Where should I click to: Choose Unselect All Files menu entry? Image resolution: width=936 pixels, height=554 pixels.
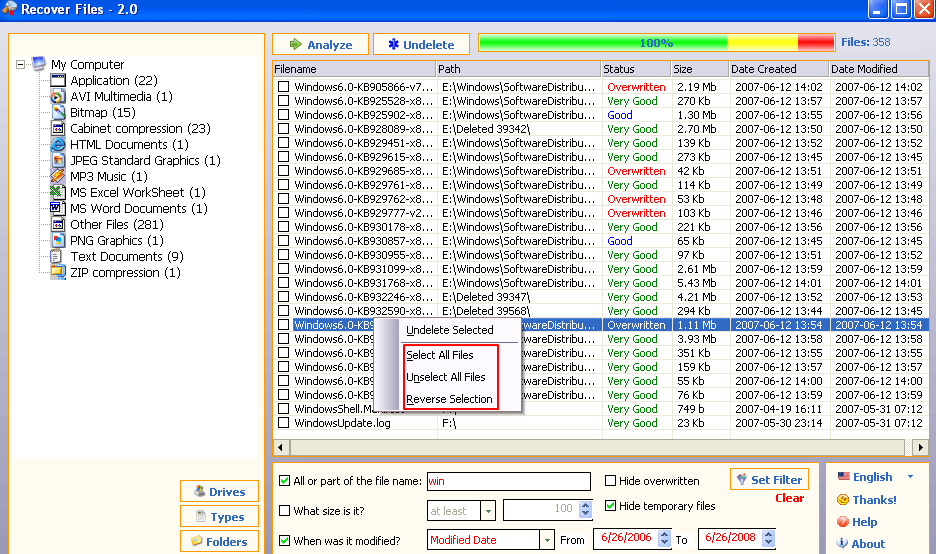[446, 377]
